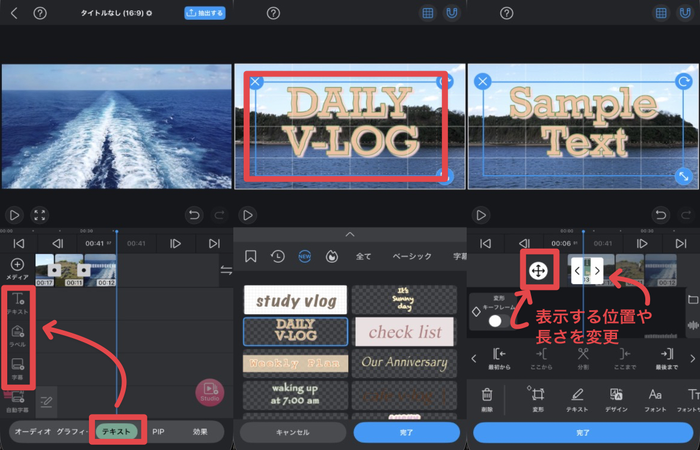Toggle the magnet snap icon in middle panel

[450, 14]
